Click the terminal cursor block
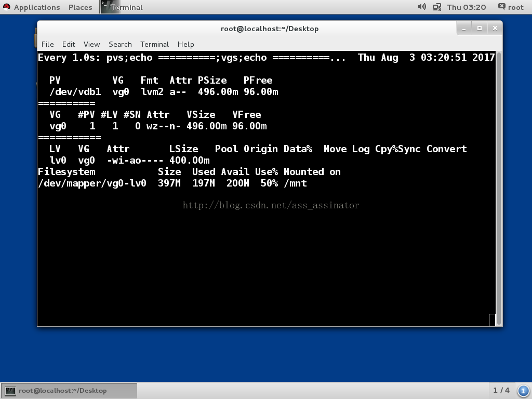The width and height of the screenshot is (532, 399). coord(492,320)
